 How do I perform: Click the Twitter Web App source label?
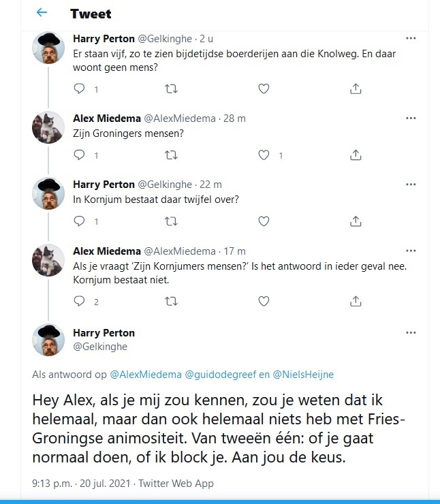click(x=176, y=484)
